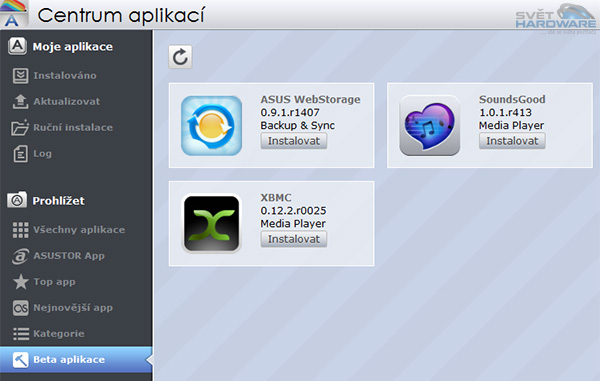This screenshot has height=381, width=600.
Task: Click the SoundsGood title text
Action: pos(512,99)
